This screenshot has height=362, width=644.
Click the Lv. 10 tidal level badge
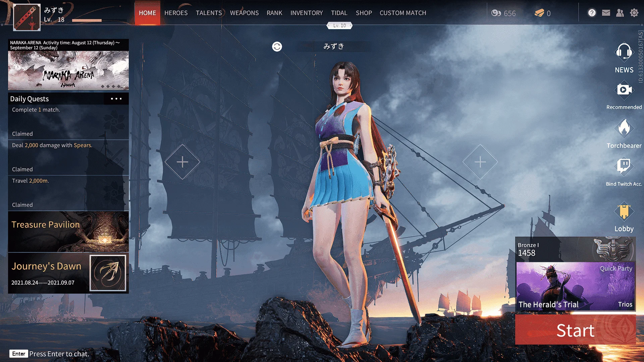pyautogui.click(x=339, y=25)
